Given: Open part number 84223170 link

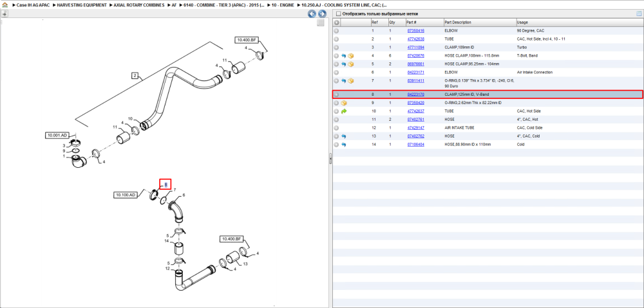Looking at the screenshot, I should pyautogui.click(x=415, y=95).
